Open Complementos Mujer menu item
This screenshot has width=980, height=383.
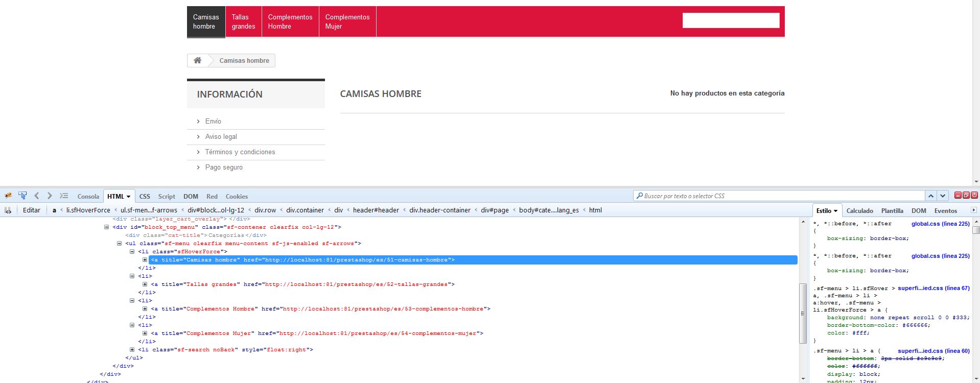(x=347, y=21)
